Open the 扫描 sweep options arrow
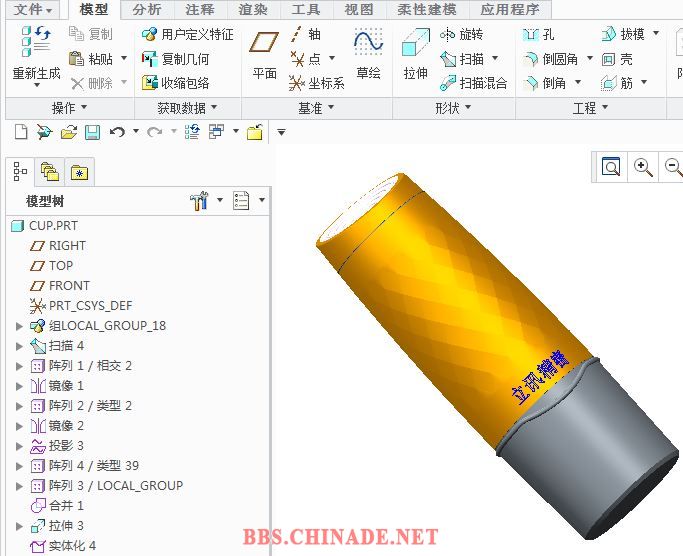 tap(495, 58)
